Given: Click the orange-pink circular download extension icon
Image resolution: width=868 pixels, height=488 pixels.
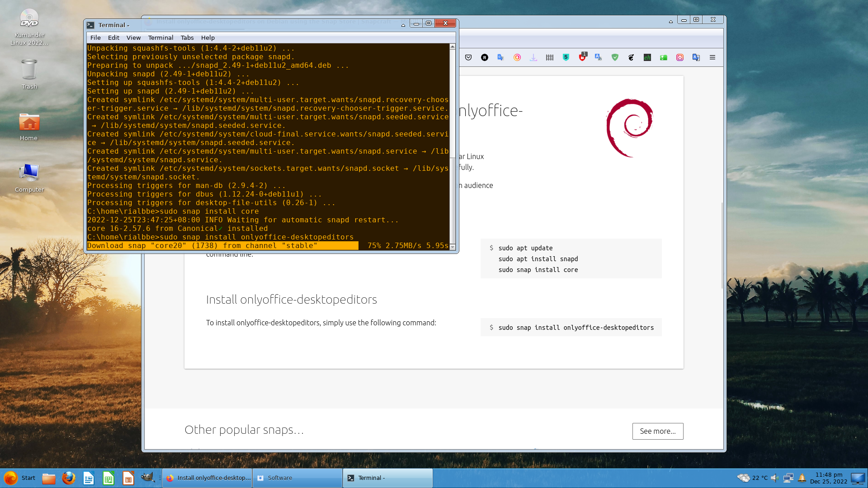Looking at the screenshot, I should 517,57.
